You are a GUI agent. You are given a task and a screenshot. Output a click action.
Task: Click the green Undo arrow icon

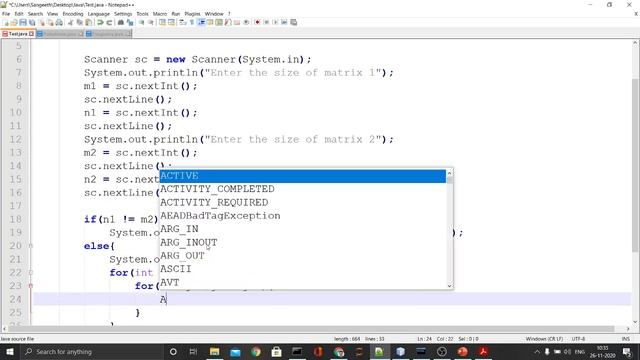click(x=100, y=22)
